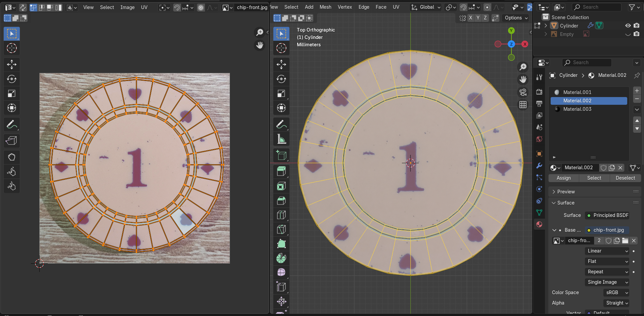Disable Cylinder in renders via camera icon

636,26
